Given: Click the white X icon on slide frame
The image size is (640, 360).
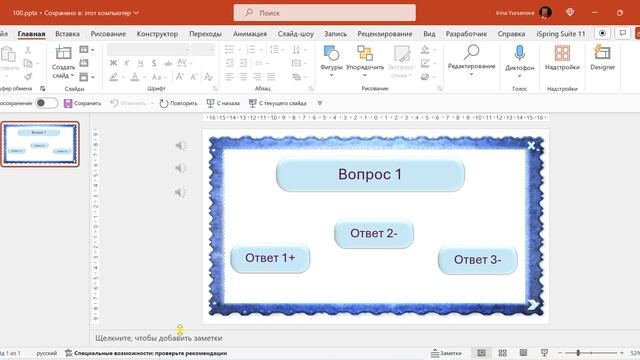Looking at the screenshot, I should [531, 146].
